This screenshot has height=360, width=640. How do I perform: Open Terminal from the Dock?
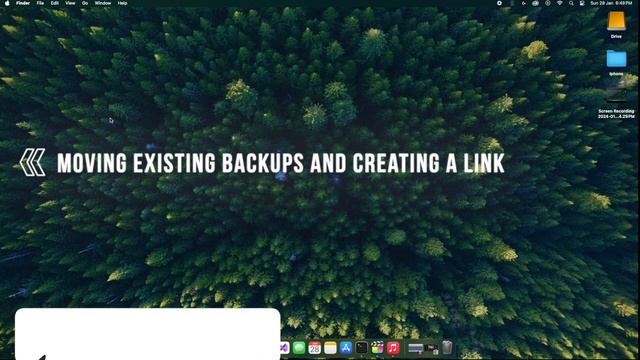coord(362,348)
